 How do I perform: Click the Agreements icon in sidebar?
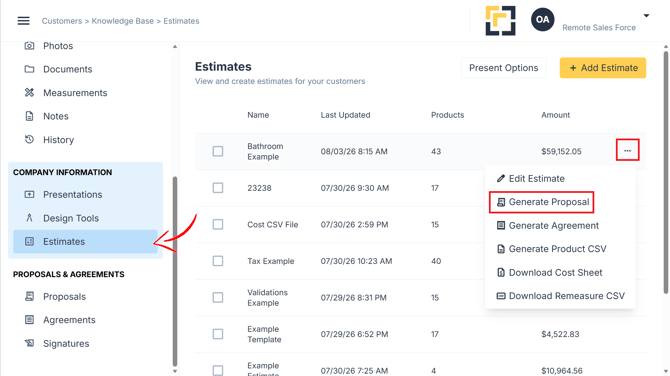[29, 320]
